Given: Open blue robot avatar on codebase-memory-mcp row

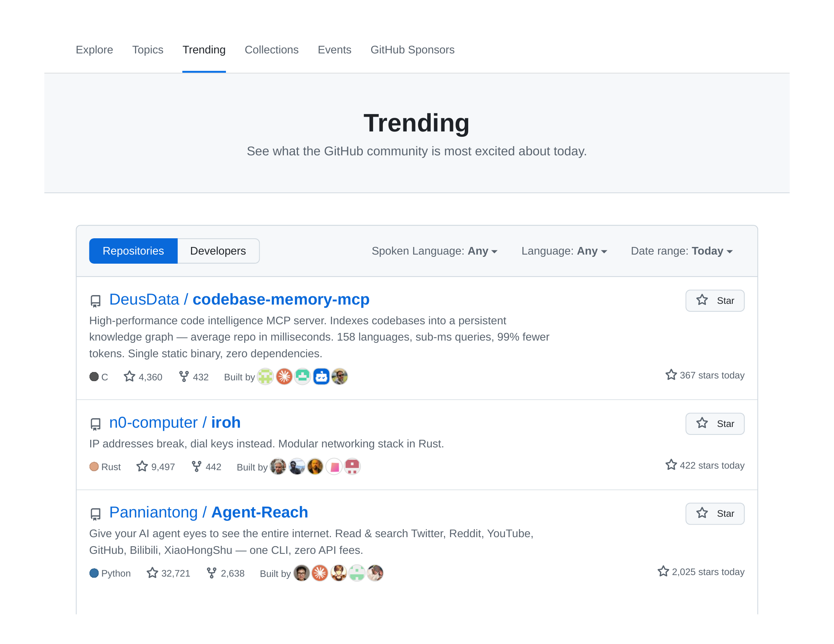Looking at the screenshot, I should point(321,377).
